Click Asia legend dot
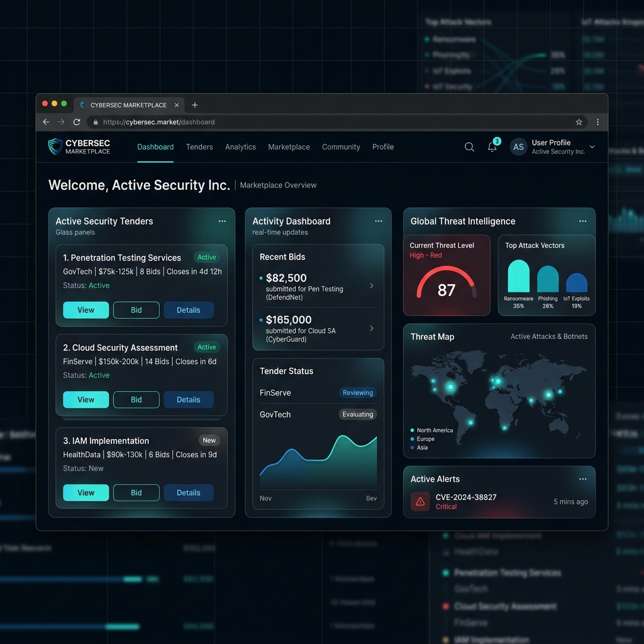The width and height of the screenshot is (644, 644). [x=412, y=448]
